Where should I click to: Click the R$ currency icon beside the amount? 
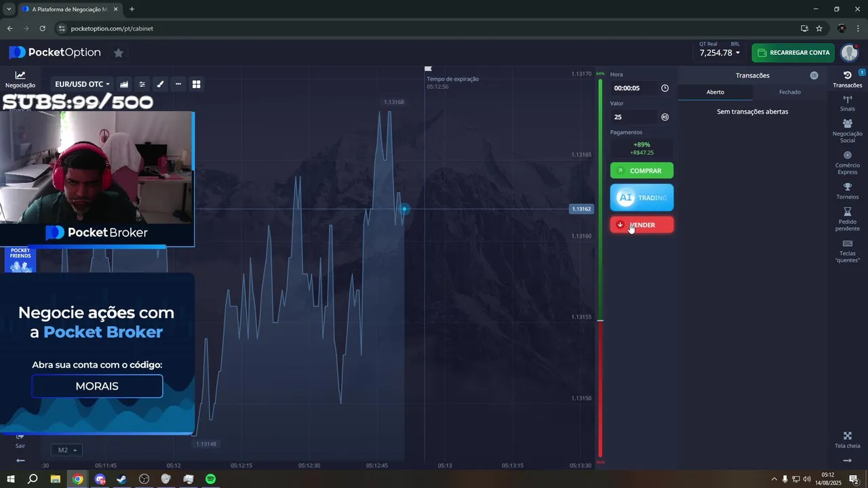coord(665,117)
